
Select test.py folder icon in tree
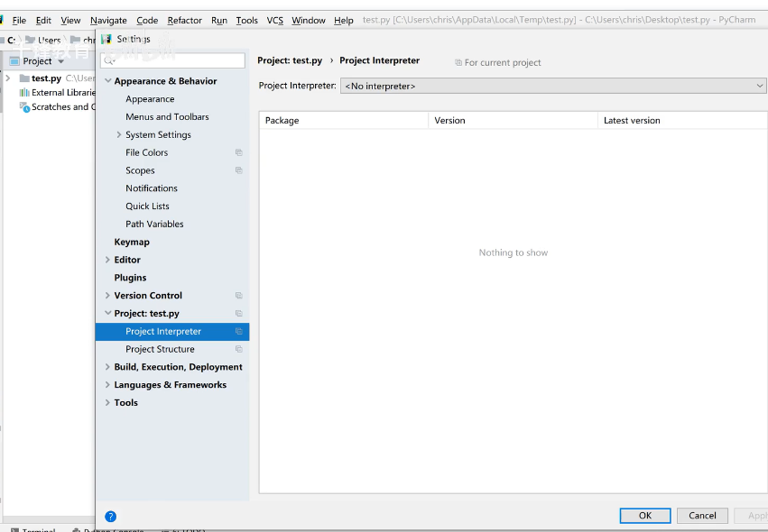click(x=24, y=78)
